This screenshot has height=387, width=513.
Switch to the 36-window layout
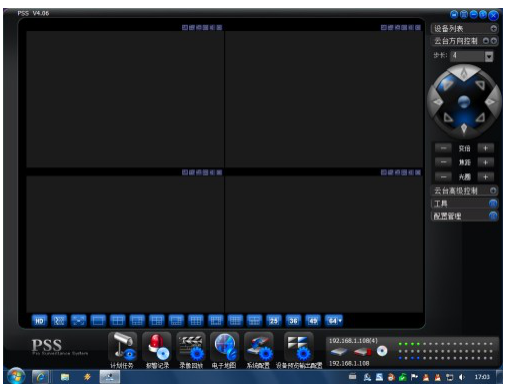click(x=293, y=321)
